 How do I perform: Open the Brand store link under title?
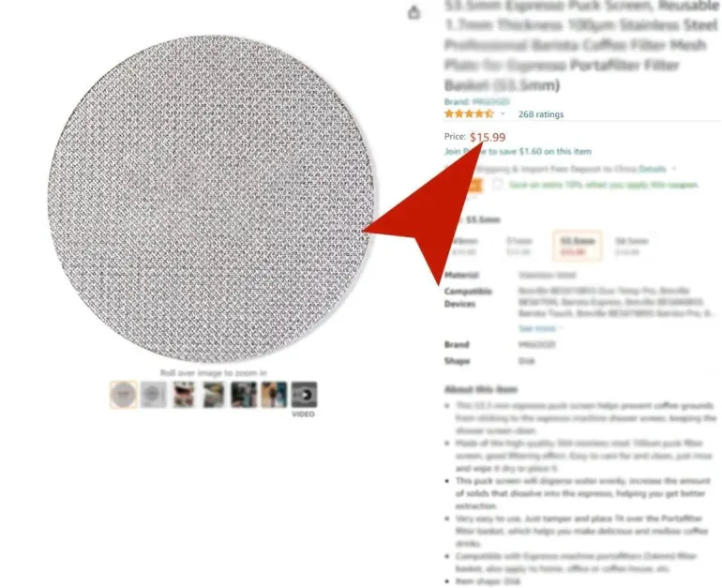coord(476,102)
